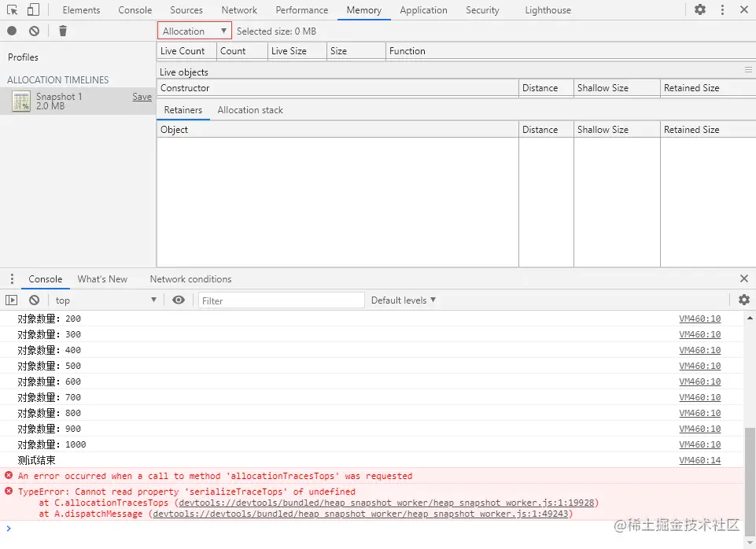Open the top execution context dropdown
756x549 pixels.
click(x=105, y=300)
